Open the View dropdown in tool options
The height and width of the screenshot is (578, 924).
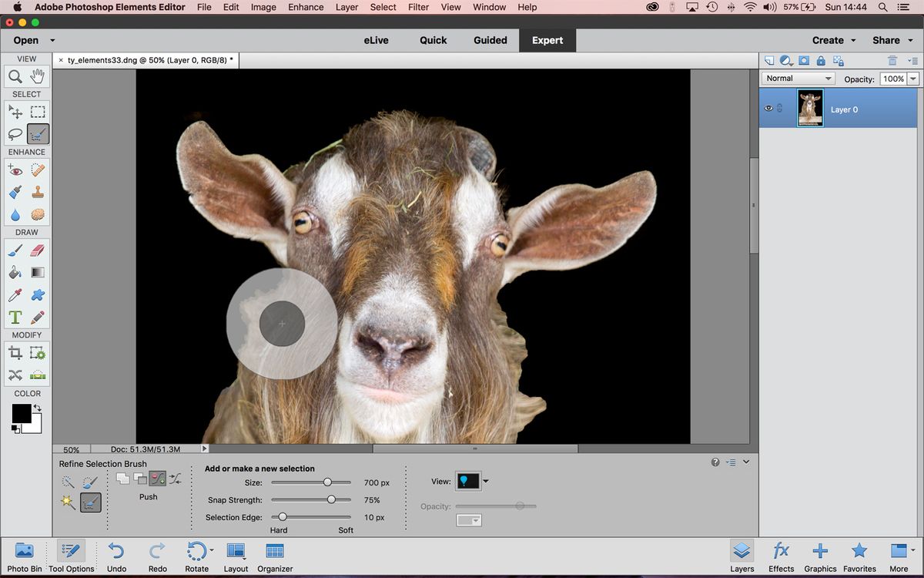[472, 481]
